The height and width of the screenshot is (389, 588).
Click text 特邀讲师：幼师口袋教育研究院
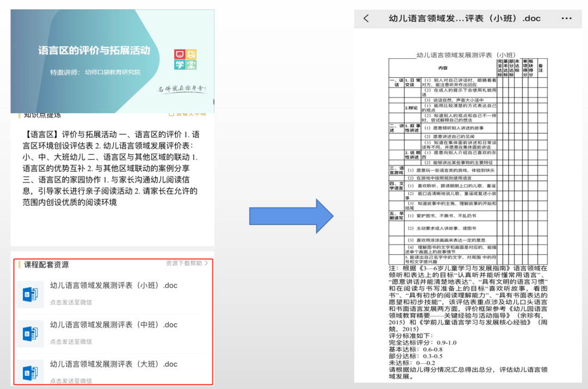(x=95, y=72)
